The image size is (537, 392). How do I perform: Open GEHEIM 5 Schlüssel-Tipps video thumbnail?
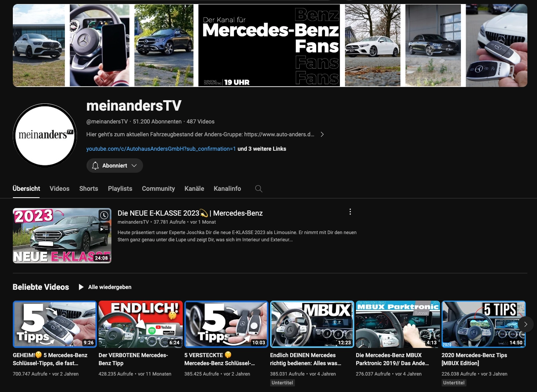(x=55, y=324)
